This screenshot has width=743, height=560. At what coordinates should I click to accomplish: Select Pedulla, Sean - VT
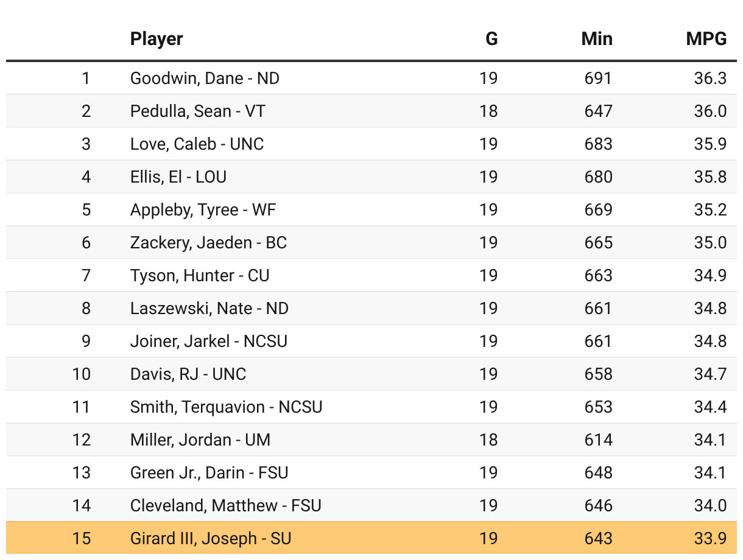[x=198, y=111]
